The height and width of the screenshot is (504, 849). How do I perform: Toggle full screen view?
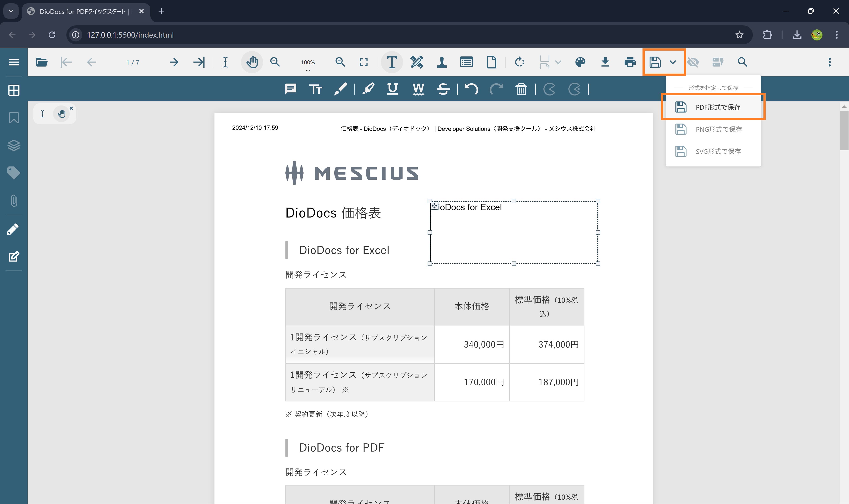(364, 62)
